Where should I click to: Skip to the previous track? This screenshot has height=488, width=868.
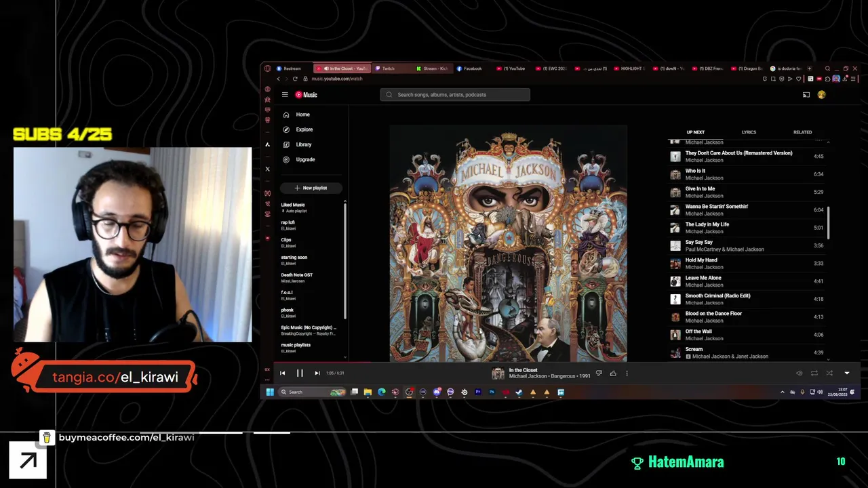point(283,373)
